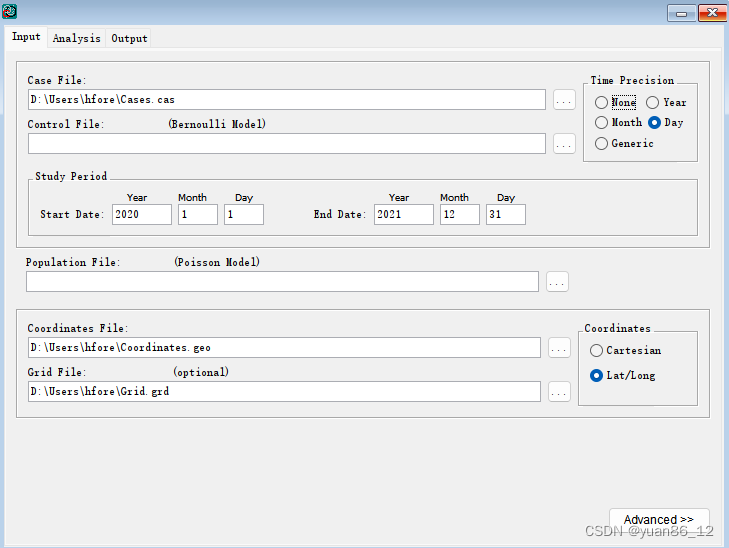Click the Coordinates File path field

(284, 348)
